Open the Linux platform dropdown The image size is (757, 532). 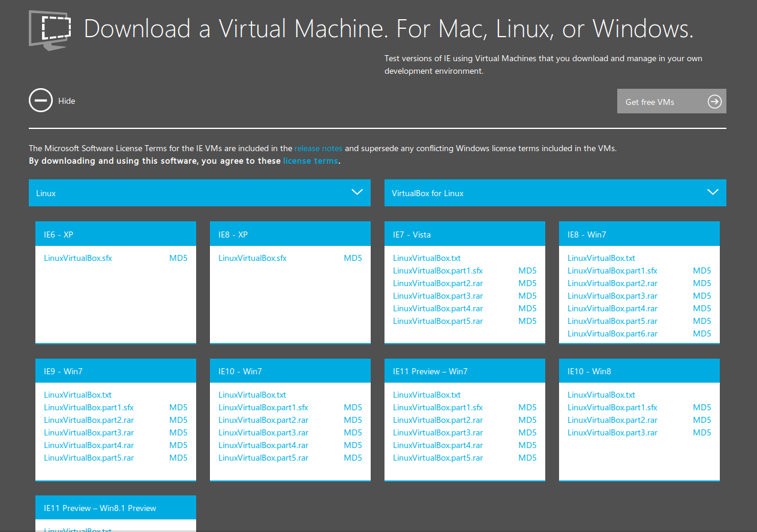200,193
